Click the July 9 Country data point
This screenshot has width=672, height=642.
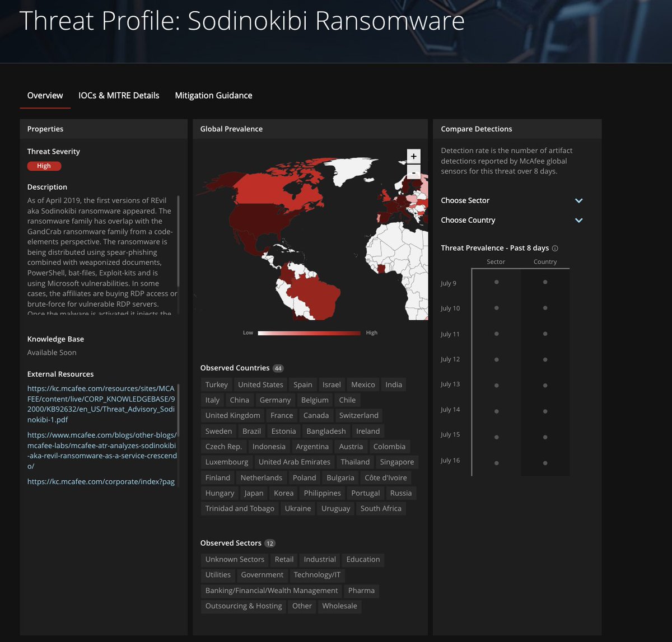545,283
